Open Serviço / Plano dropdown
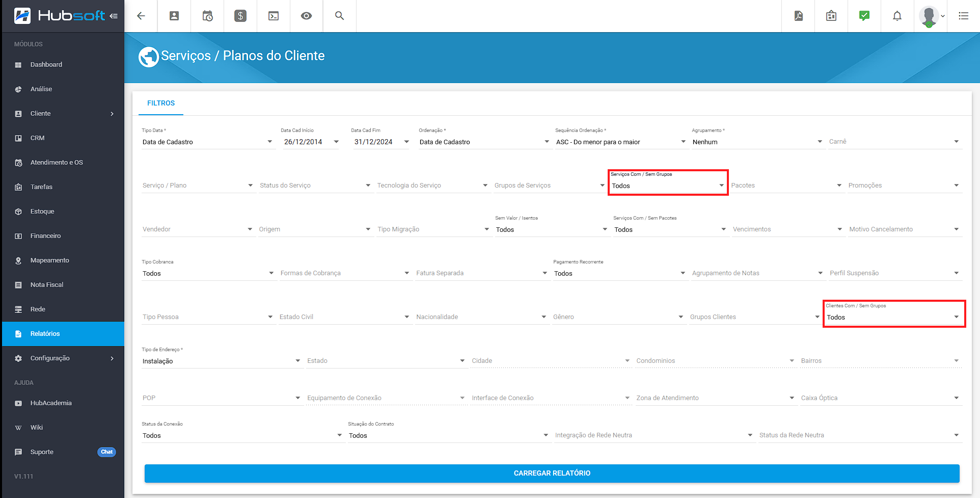 point(198,186)
